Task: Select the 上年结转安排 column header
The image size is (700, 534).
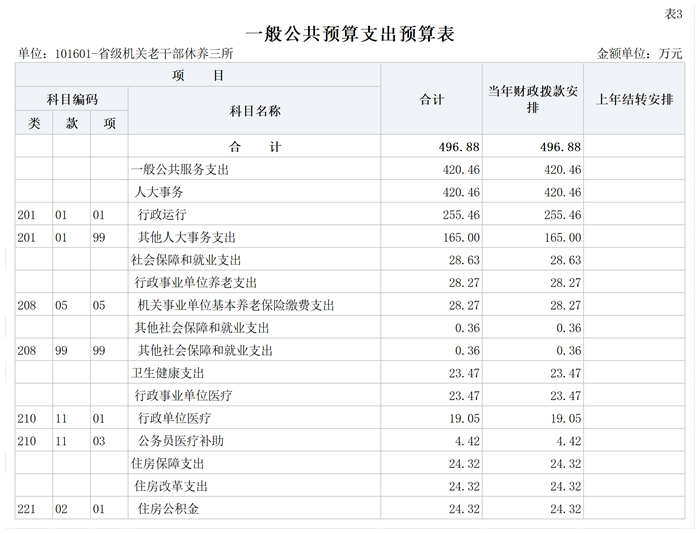Action: click(634, 99)
